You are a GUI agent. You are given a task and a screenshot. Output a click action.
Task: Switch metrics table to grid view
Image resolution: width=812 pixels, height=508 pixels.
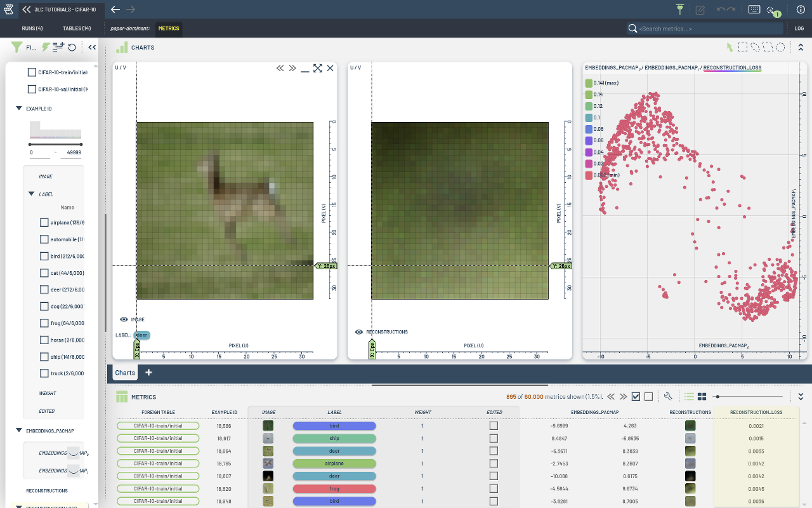tap(702, 396)
